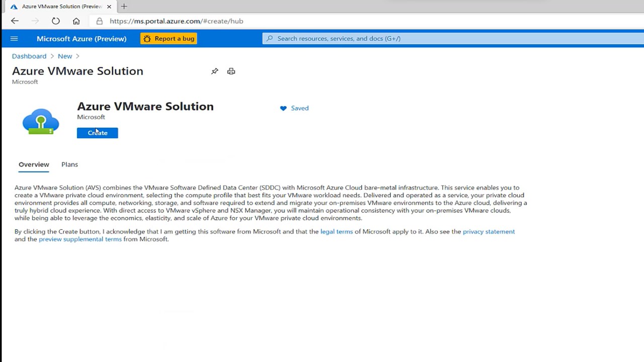The width and height of the screenshot is (644, 362).
Task: Click the browser back arrow
Action: (x=15, y=21)
